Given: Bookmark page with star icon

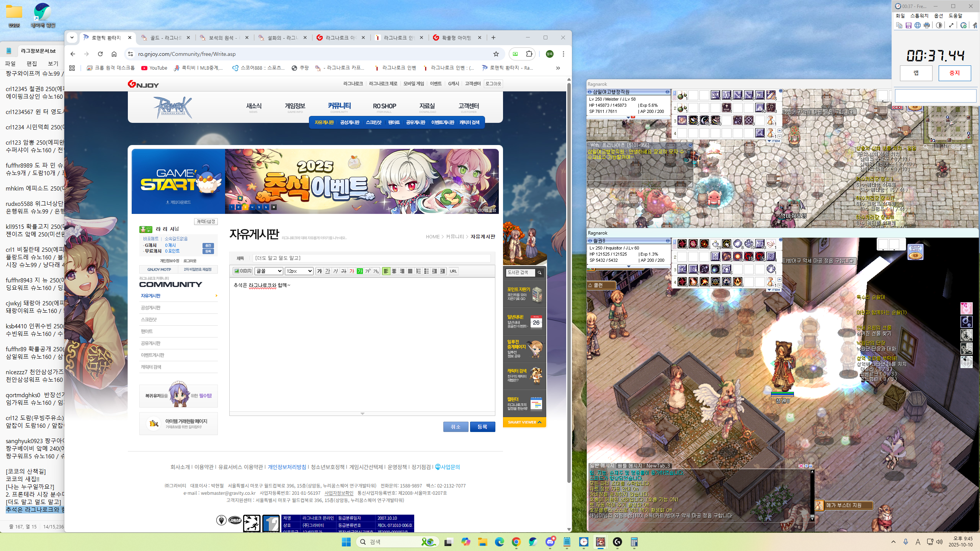Looking at the screenshot, I should click(x=496, y=54).
